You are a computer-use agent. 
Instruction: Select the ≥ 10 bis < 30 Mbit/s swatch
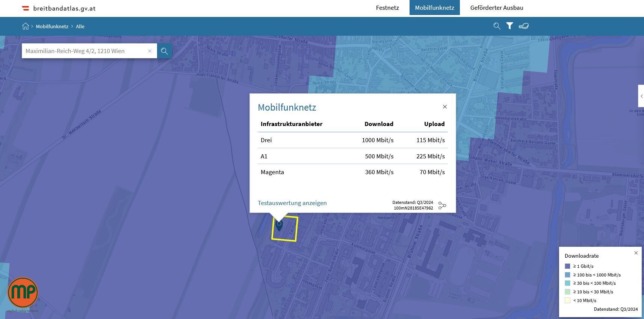coord(567,292)
